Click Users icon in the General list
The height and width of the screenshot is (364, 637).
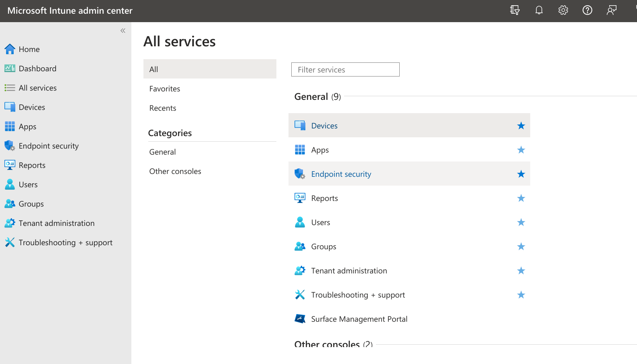coord(300,222)
